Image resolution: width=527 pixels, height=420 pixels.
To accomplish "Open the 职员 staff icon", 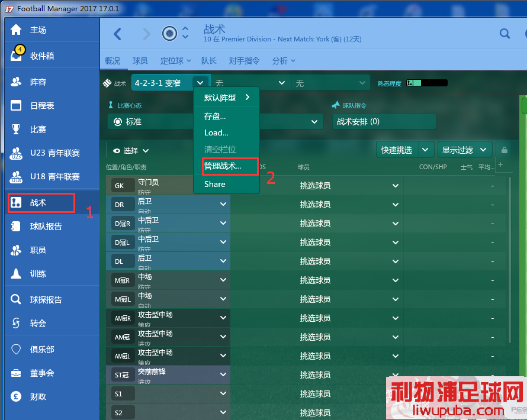I will (16, 250).
